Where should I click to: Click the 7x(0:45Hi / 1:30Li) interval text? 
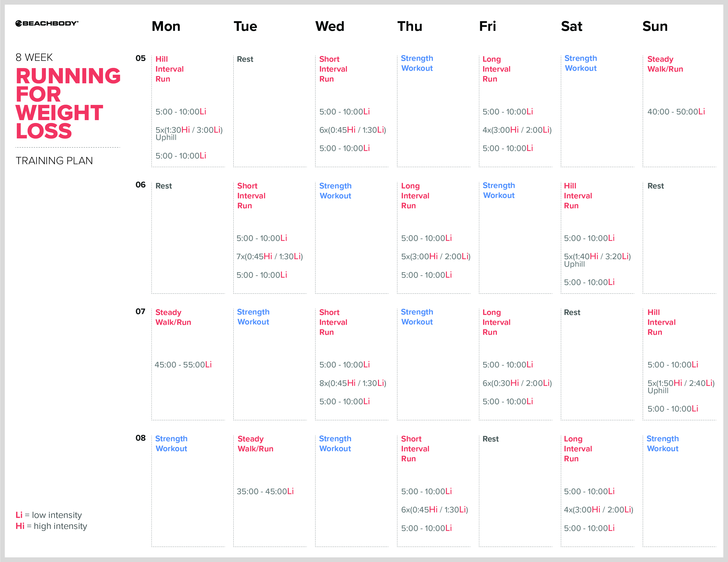pos(270,257)
